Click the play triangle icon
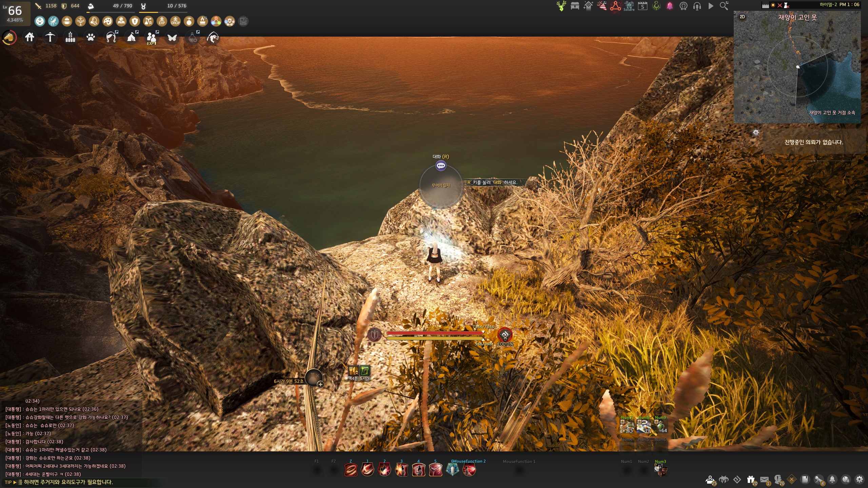The width and height of the screenshot is (868, 488). (x=711, y=6)
